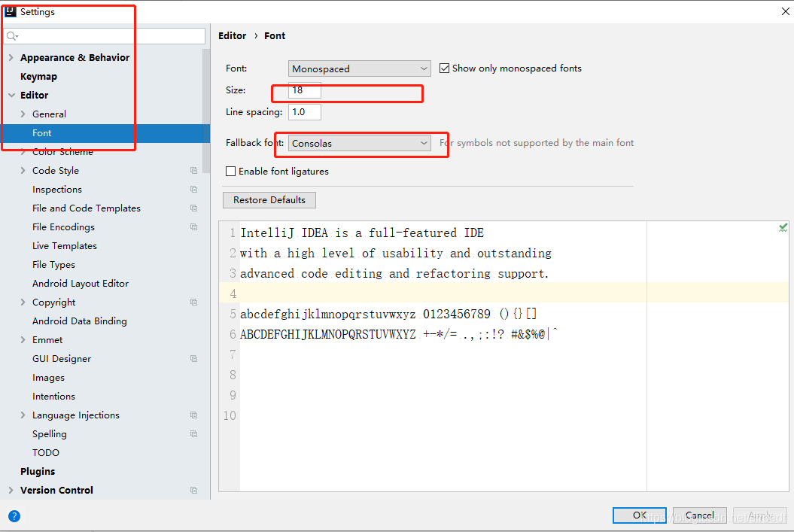
Task: Open the Fallback font dropdown showing Consolas
Action: [360, 143]
